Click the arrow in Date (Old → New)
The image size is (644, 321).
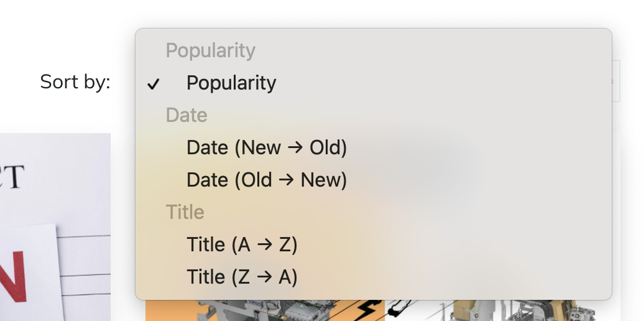(x=287, y=180)
